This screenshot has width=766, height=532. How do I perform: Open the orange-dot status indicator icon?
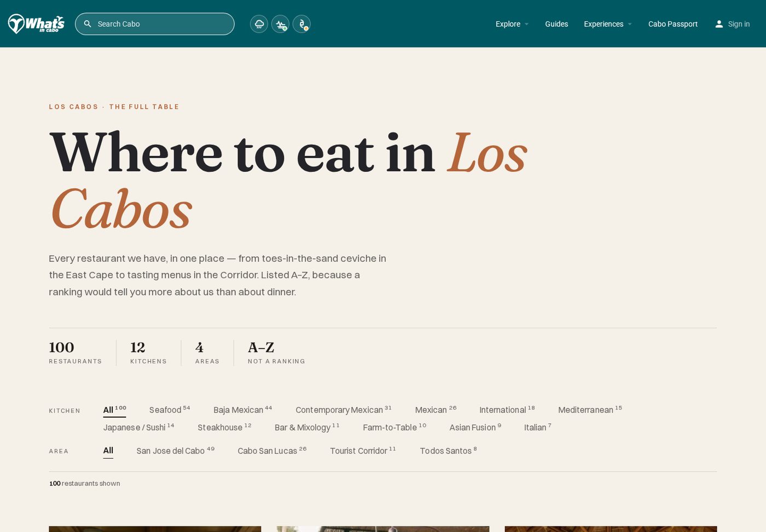pyautogui.click(x=301, y=24)
